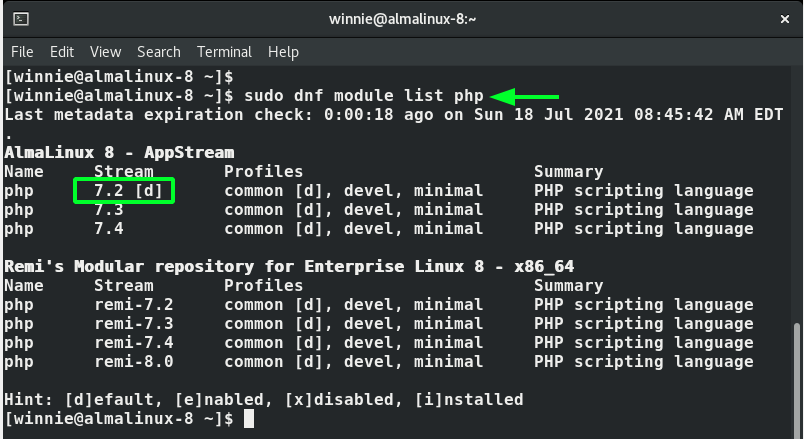Screen dimensions: 804x439
Task: Click the cursor block at the prompt
Action: click(x=249, y=418)
